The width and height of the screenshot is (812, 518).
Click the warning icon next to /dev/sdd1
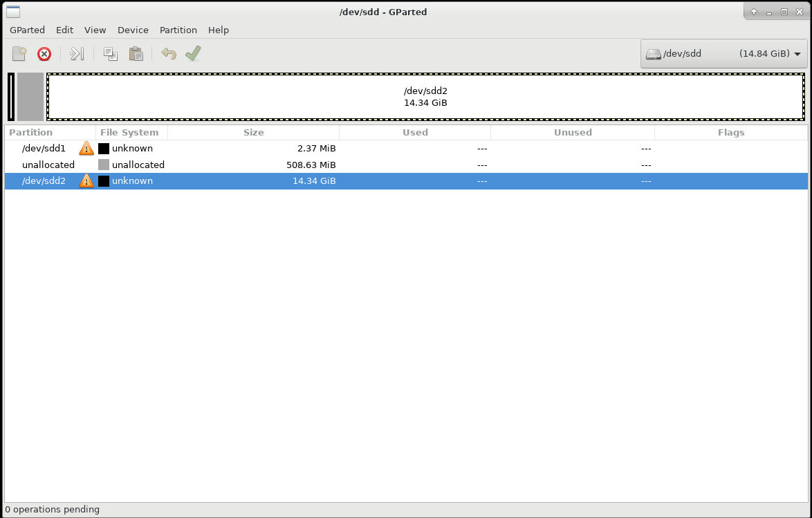point(86,149)
